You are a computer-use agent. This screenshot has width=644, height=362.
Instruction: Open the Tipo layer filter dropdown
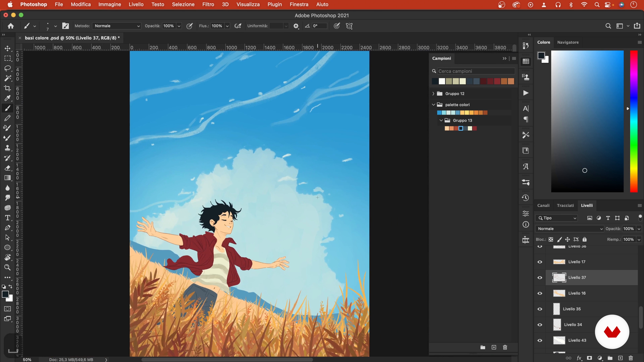point(556,218)
